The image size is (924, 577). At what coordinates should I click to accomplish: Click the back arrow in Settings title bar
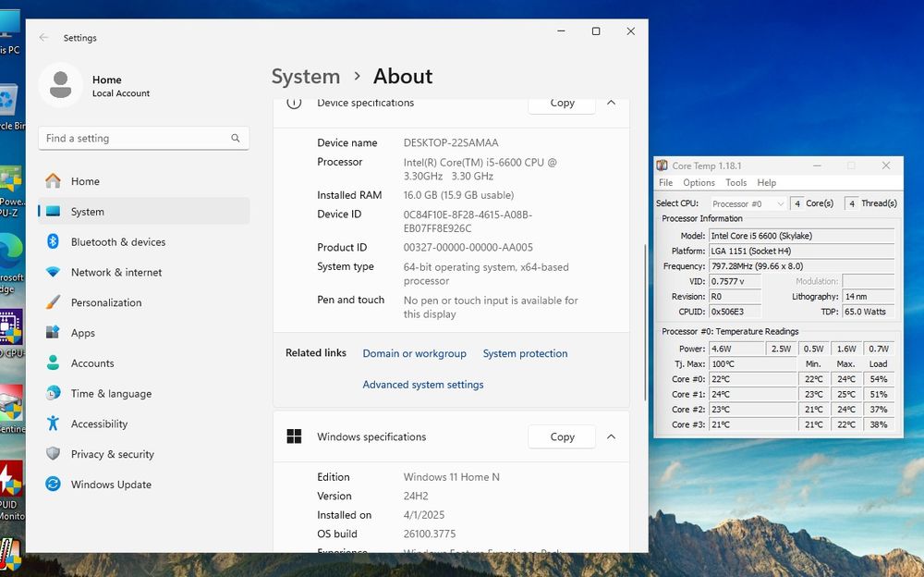point(43,37)
